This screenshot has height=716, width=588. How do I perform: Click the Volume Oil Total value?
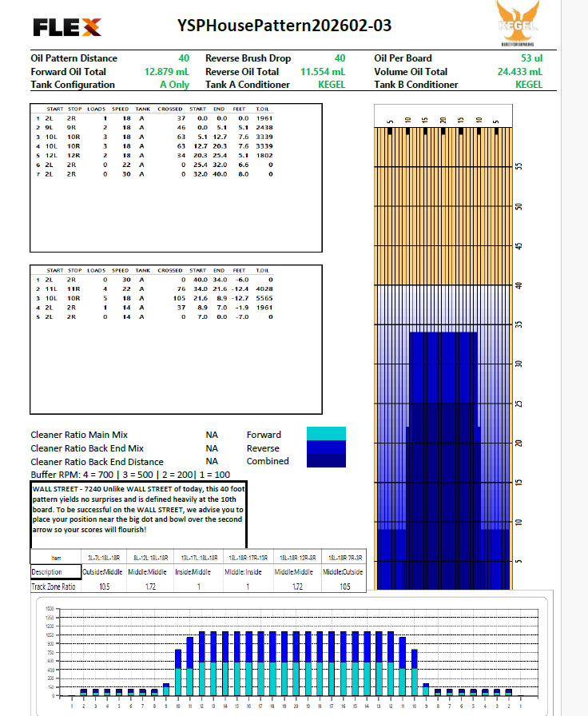tap(519, 71)
